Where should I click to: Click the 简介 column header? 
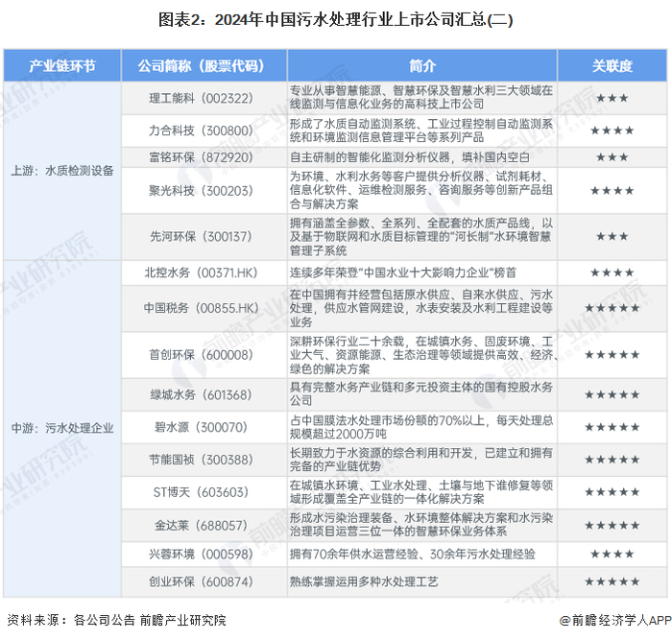coord(422,65)
